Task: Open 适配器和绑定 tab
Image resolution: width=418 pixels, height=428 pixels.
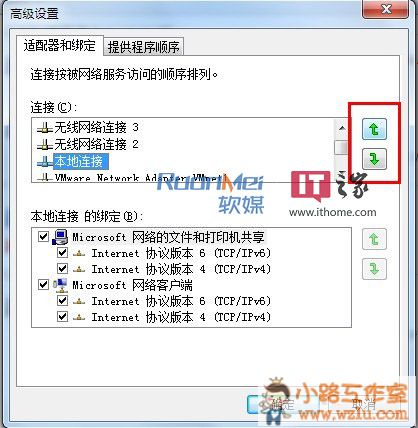Action: [x=60, y=45]
